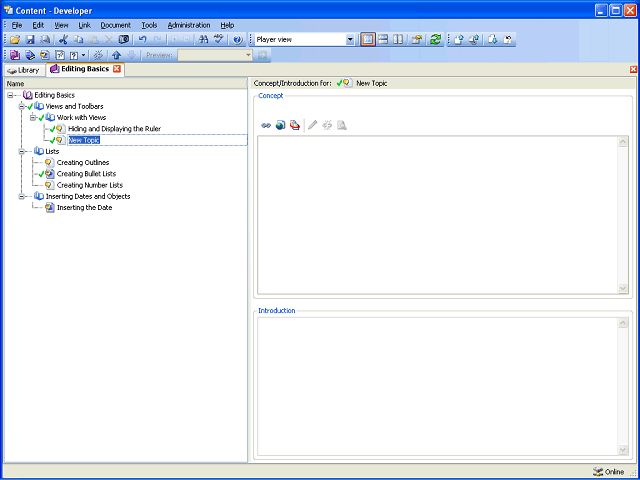Image resolution: width=640 pixels, height=480 pixels.
Task: Click the Print preview toolbar icon
Action: coord(45,40)
